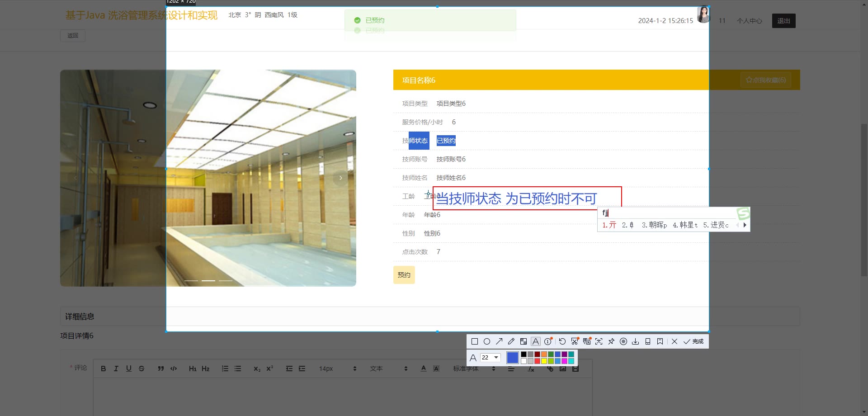Click 完成 to finish the screenshot

[693, 341]
